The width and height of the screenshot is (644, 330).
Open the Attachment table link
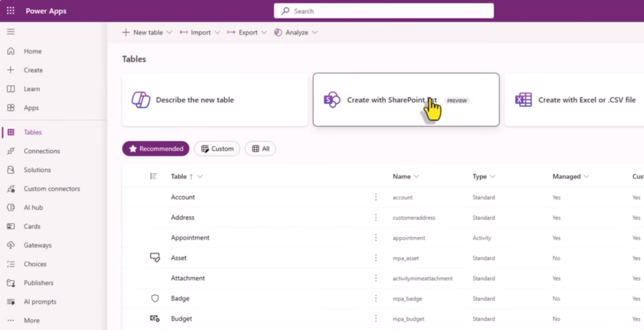click(x=187, y=278)
